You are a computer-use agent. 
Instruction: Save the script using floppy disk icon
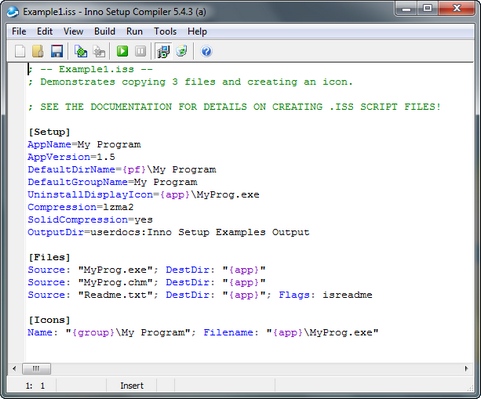57,51
